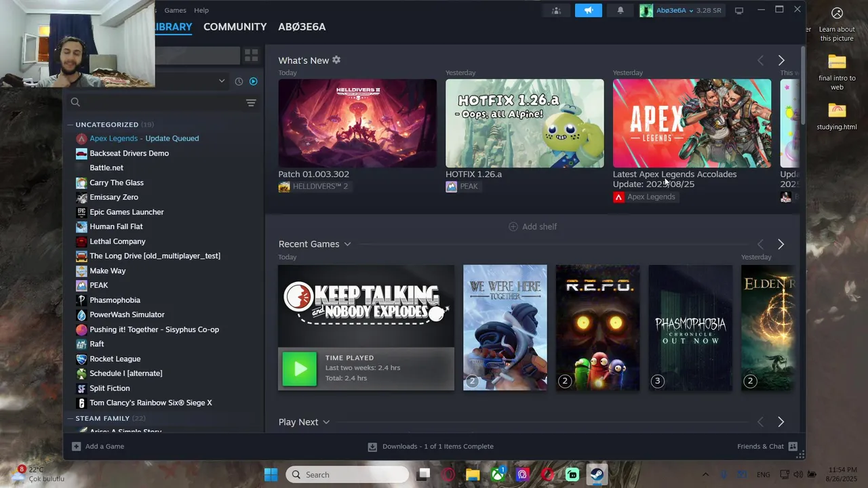
Task: Click the Windows Start button
Action: [x=271, y=474]
